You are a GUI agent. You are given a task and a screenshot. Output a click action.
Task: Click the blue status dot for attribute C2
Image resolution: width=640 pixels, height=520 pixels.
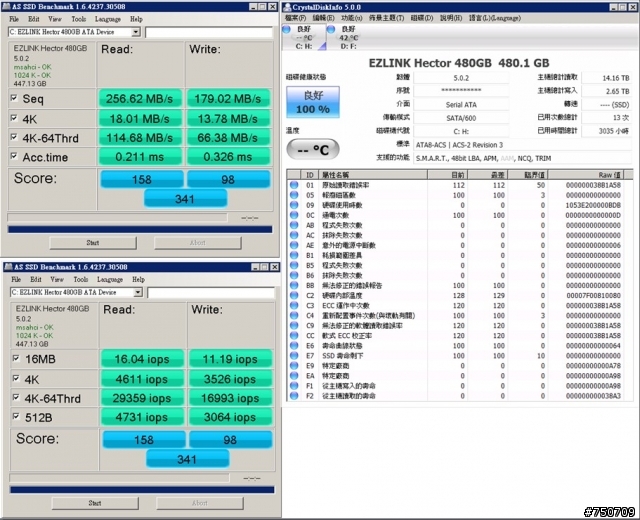pos(293,296)
